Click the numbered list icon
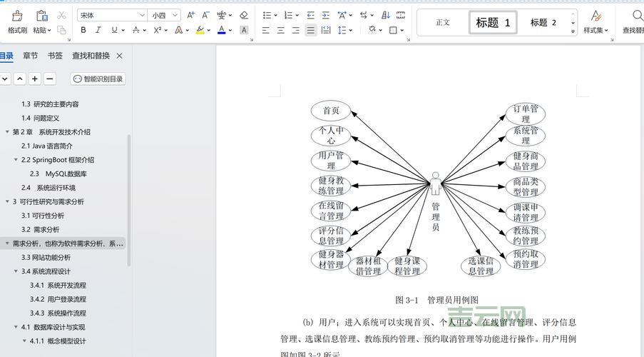 point(288,15)
